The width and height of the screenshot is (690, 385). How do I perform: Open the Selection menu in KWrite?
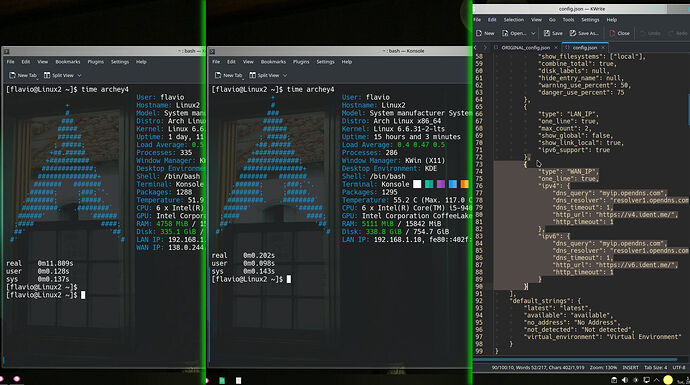point(514,20)
